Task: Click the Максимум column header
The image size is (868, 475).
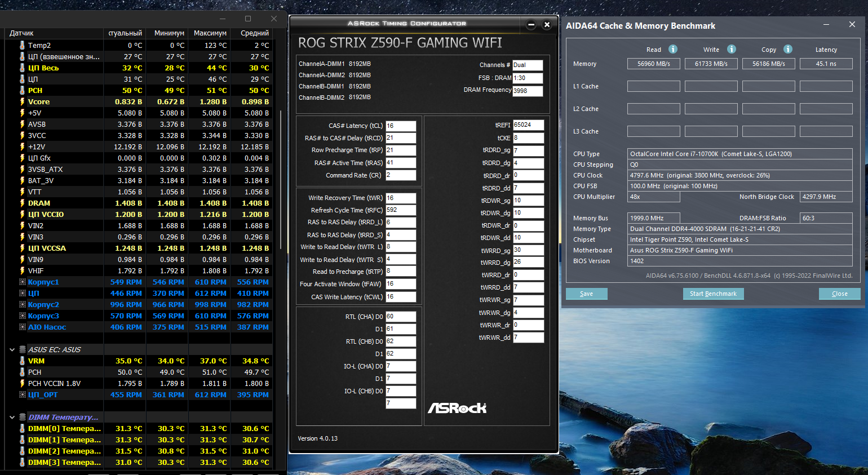Action: pyautogui.click(x=210, y=33)
